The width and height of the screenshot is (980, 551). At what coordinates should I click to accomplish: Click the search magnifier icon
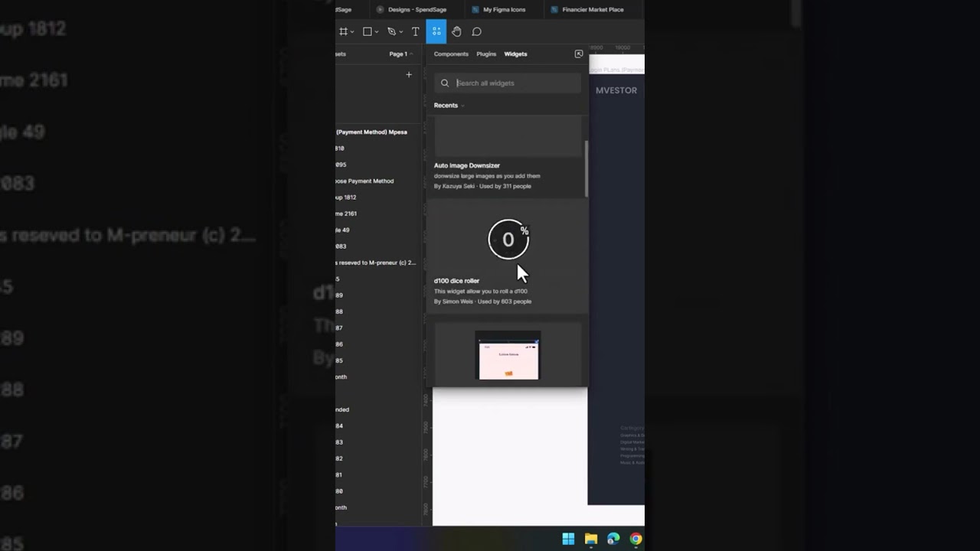click(x=445, y=83)
